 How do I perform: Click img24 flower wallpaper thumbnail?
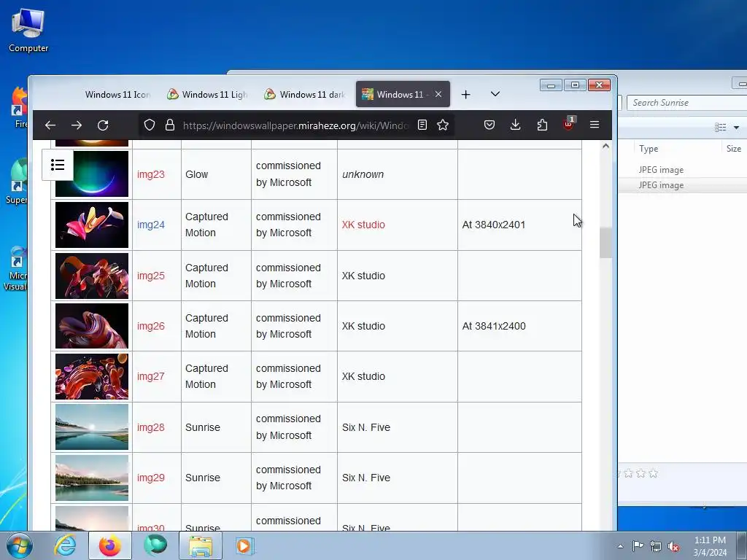(91, 225)
